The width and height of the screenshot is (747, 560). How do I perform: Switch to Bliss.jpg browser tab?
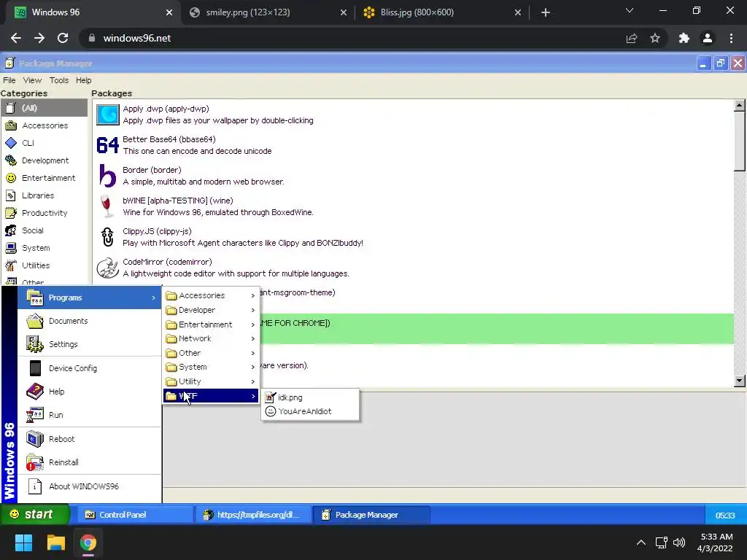pos(442,12)
